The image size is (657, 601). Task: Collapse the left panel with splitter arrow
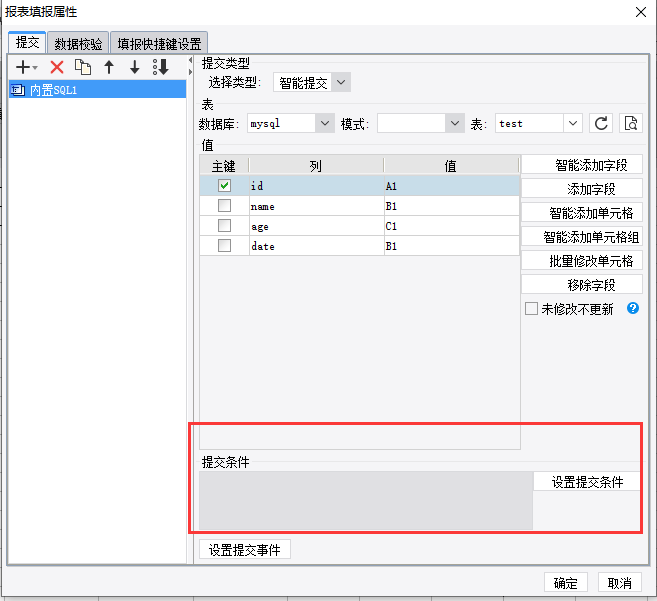tap(190, 60)
